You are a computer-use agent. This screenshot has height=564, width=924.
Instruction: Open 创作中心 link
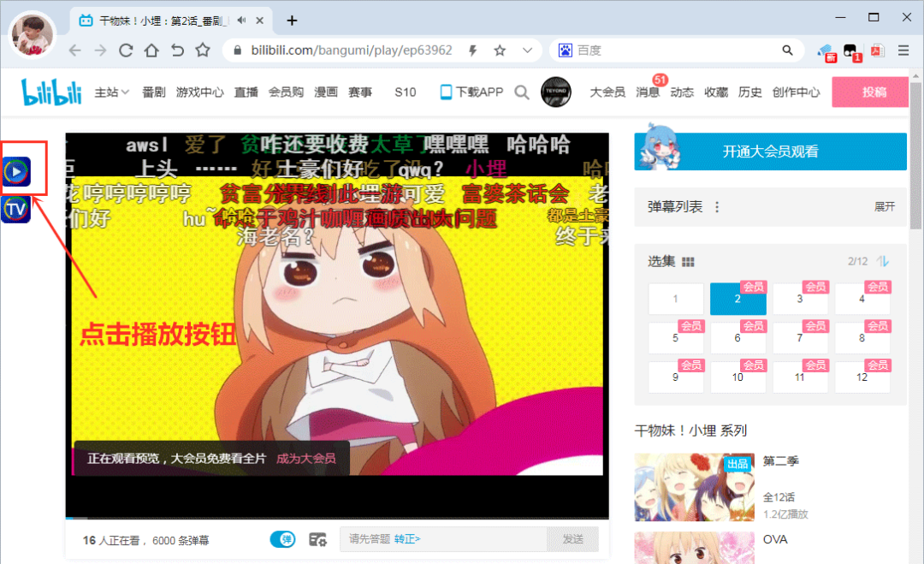797,92
